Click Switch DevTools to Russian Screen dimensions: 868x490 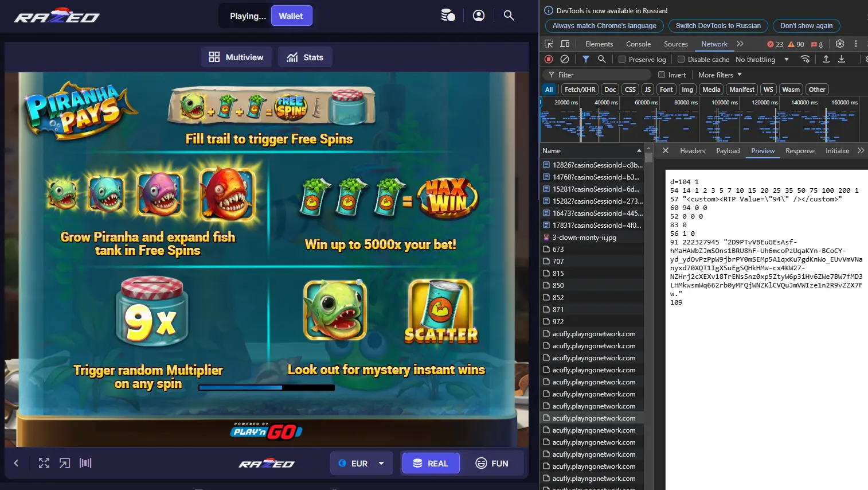718,25
